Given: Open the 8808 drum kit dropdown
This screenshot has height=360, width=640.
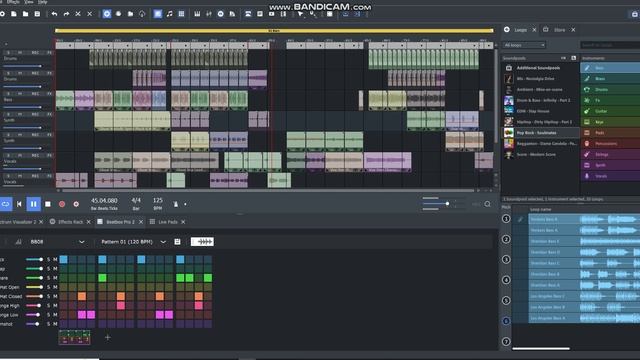Looking at the screenshot, I should (x=82, y=242).
